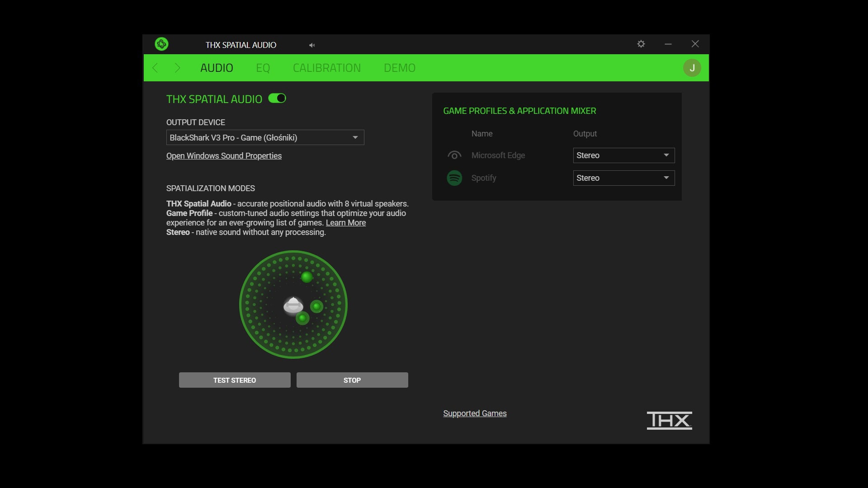Viewport: 868px width, 488px height.
Task: Click the Name column header
Action: pyautogui.click(x=482, y=134)
